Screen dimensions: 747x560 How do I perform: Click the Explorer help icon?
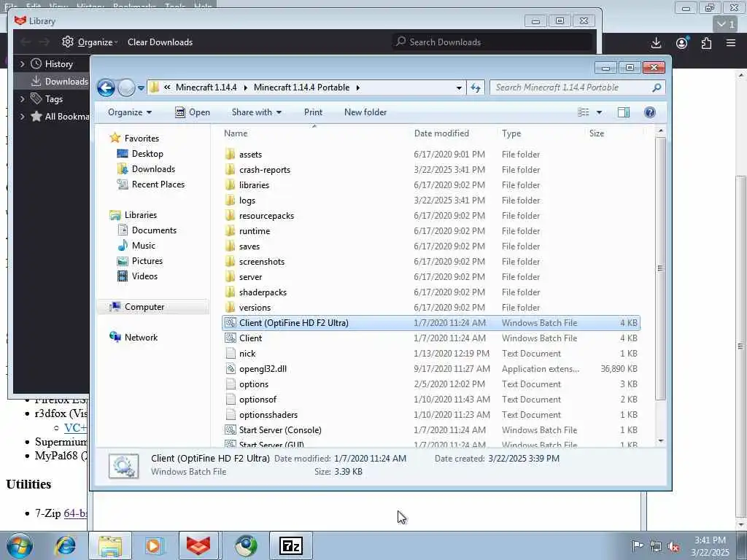click(649, 112)
